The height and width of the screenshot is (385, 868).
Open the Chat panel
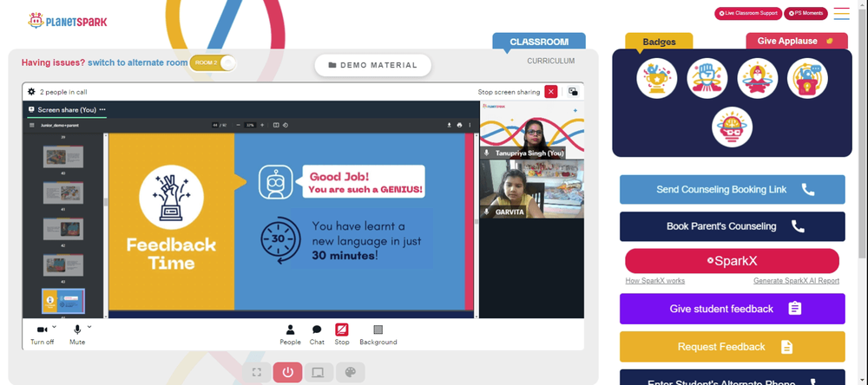coord(317,335)
